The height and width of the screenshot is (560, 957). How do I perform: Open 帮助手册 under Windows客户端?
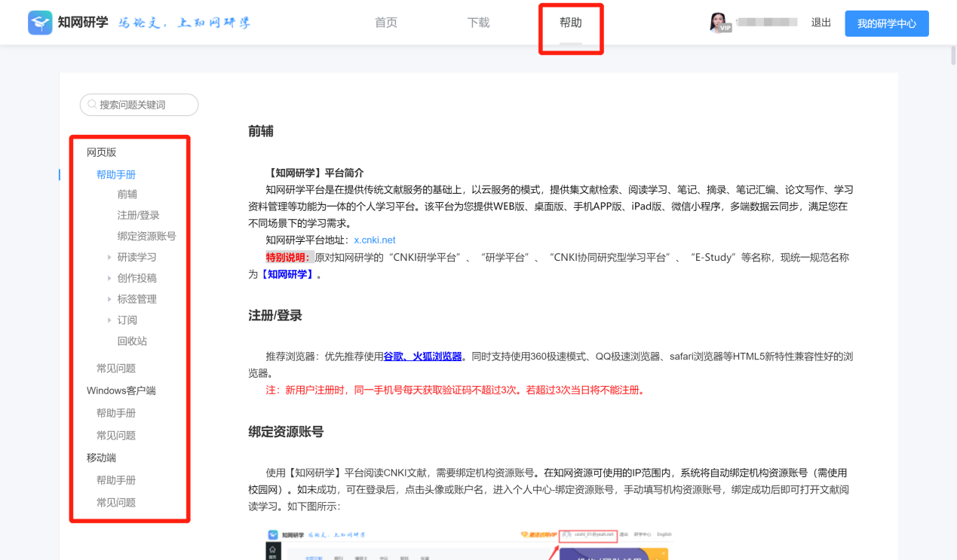pos(116,413)
